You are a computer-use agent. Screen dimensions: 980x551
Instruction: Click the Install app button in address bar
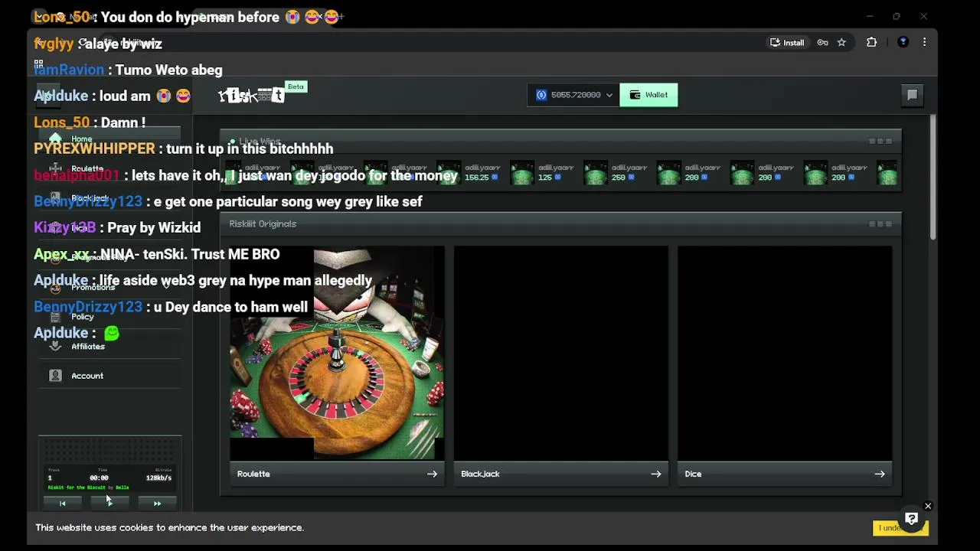pos(787,43)
